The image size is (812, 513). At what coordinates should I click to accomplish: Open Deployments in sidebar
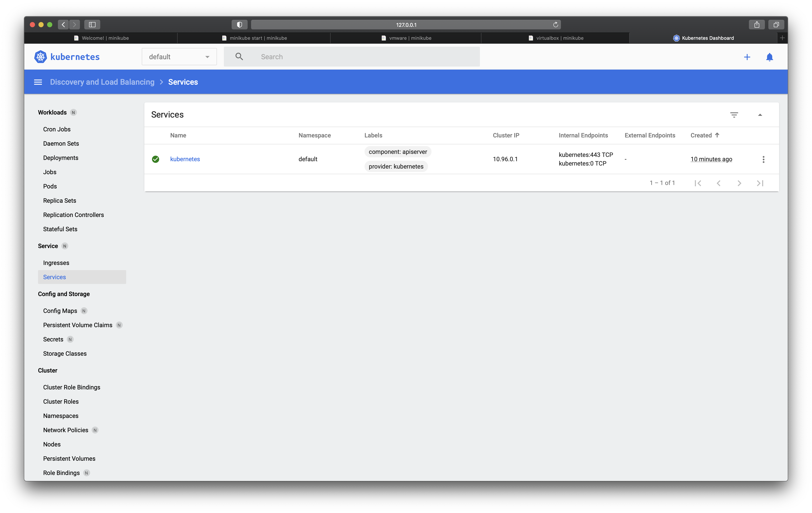coord(61,158)
